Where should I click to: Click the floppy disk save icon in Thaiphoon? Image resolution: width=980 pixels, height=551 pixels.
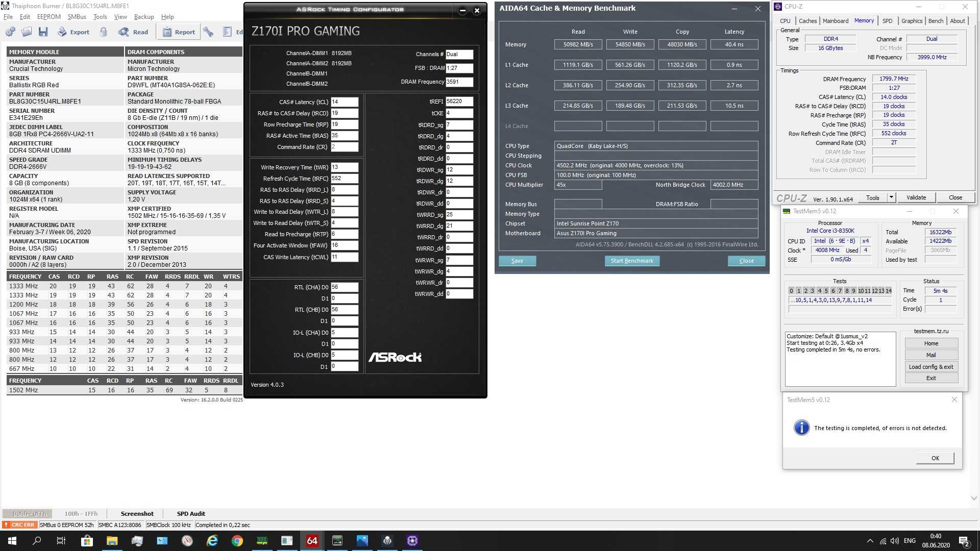point(43,32)
